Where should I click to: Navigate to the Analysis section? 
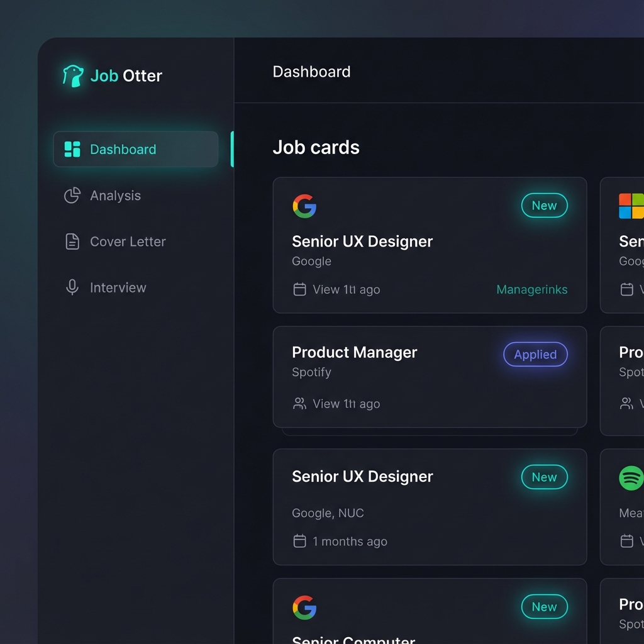115,196
